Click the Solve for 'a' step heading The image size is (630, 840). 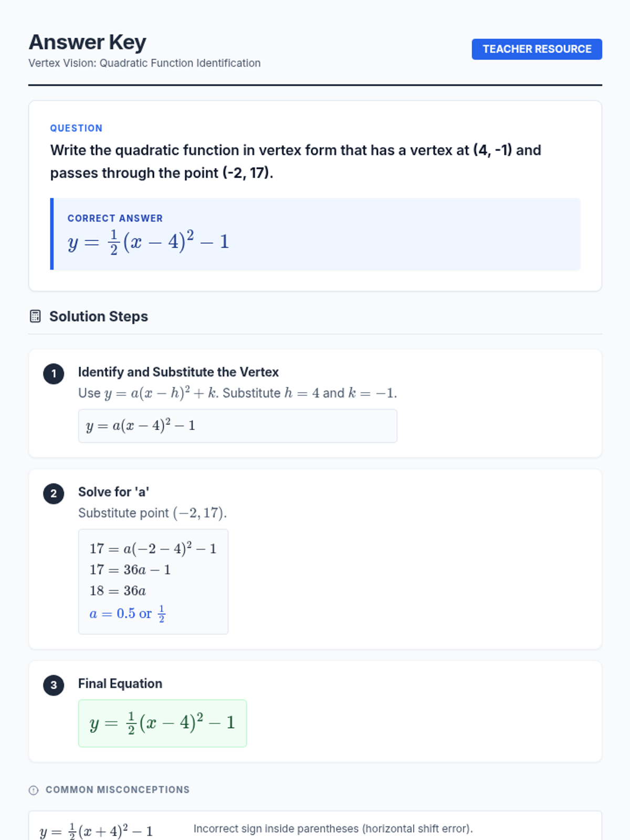click(x=113, y=492)
